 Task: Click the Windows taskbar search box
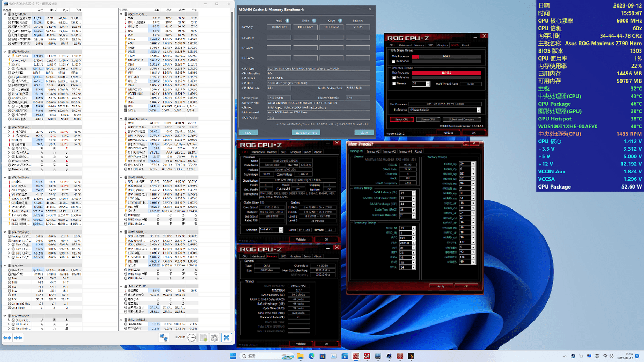258,357
